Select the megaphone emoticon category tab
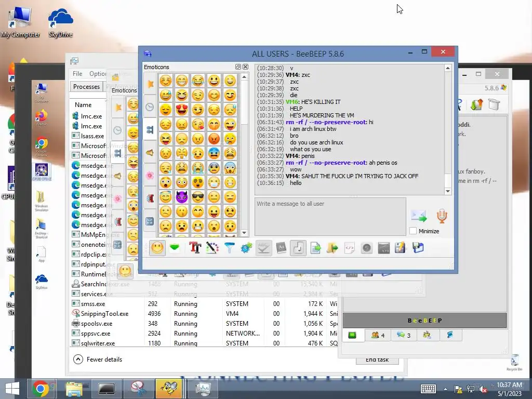This screenshot has height=399, width=532. coord(150,153)
